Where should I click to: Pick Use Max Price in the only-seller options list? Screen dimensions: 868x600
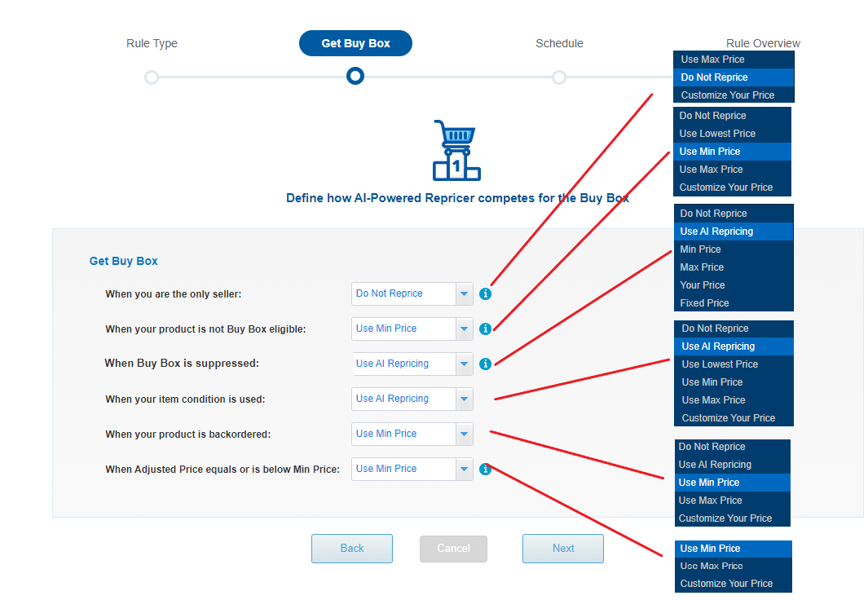coord(734,60)
